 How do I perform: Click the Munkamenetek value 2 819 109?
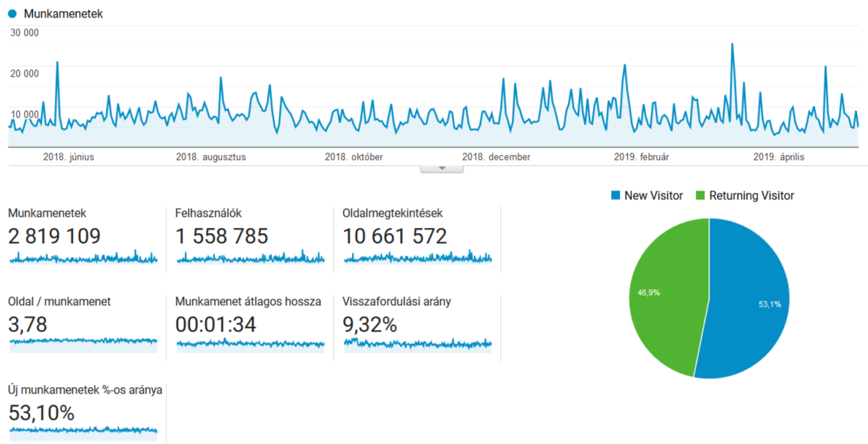pyautogui.click(x=54, y=236)
